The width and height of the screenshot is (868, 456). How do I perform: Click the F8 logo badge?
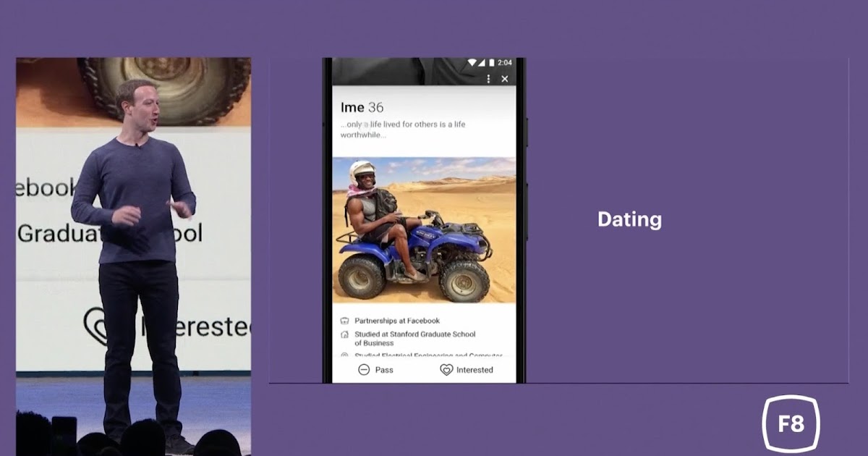click(x=791, y=423)
